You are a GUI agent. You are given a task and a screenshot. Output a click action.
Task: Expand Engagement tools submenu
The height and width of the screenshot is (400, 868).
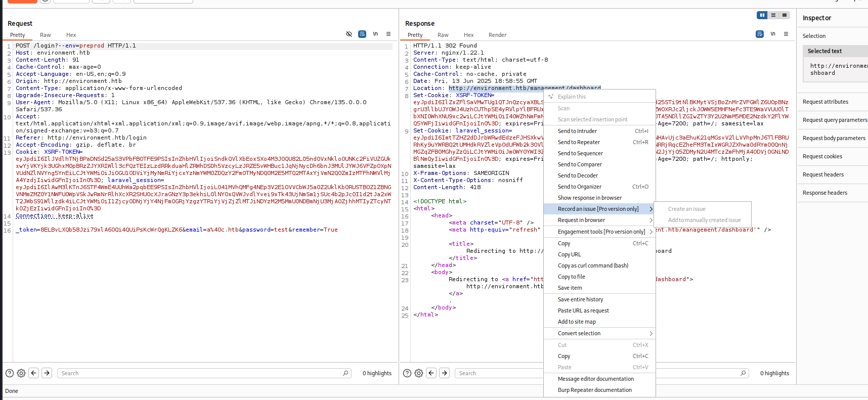[x=599, y=232]
